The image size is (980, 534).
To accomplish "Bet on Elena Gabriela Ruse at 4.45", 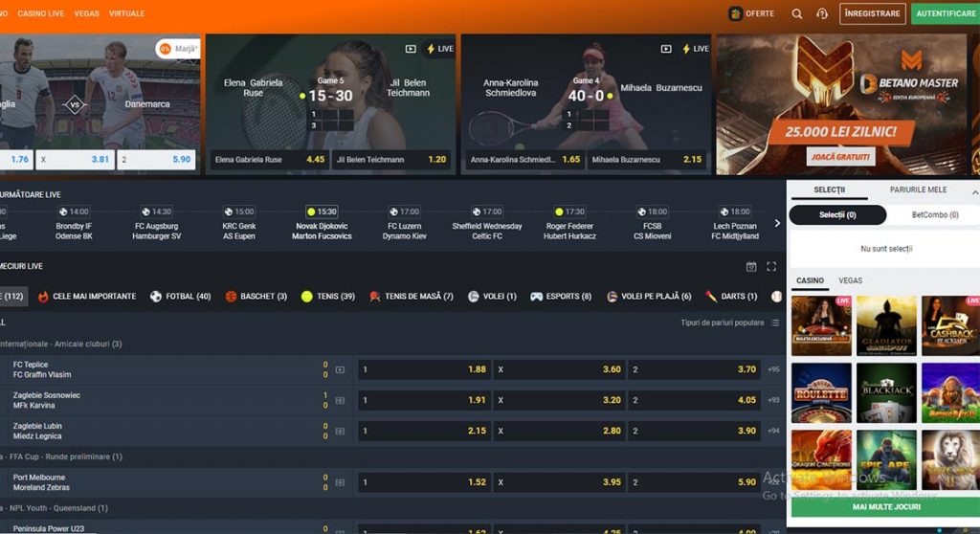I will pos(269,160).
